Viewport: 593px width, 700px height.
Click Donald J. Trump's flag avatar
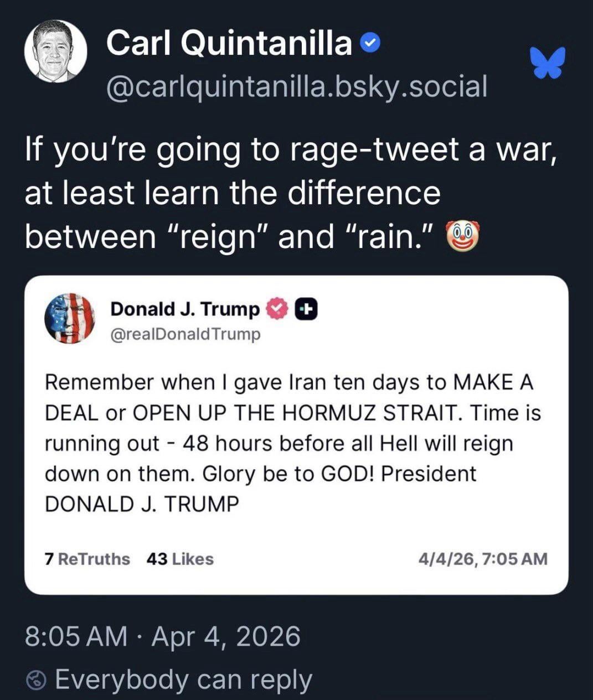(x=70, y=318)
